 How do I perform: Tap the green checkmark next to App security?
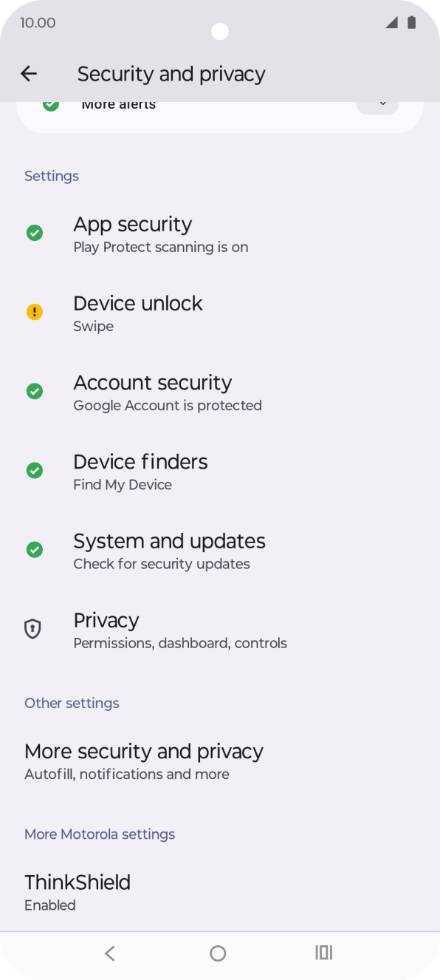(x=34, y=232)
